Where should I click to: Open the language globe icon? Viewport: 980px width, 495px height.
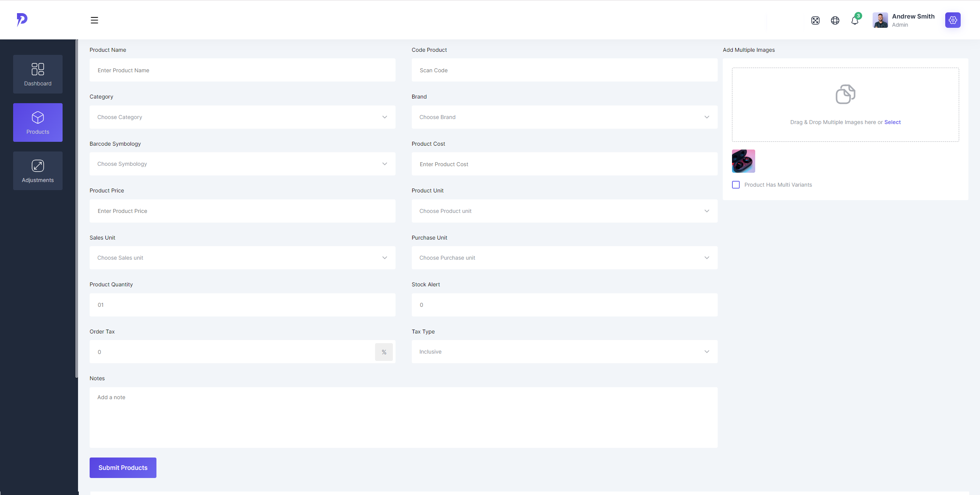point(835,20)
